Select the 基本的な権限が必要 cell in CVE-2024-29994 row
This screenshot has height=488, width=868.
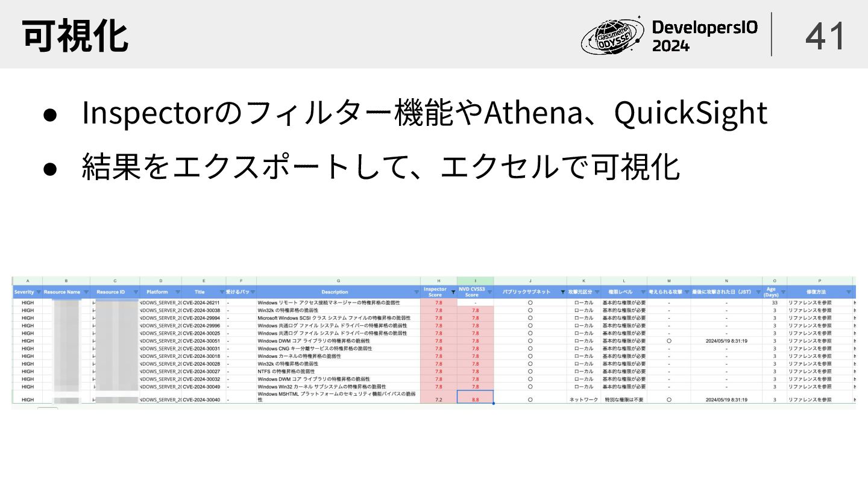click(x=624, y=318)
